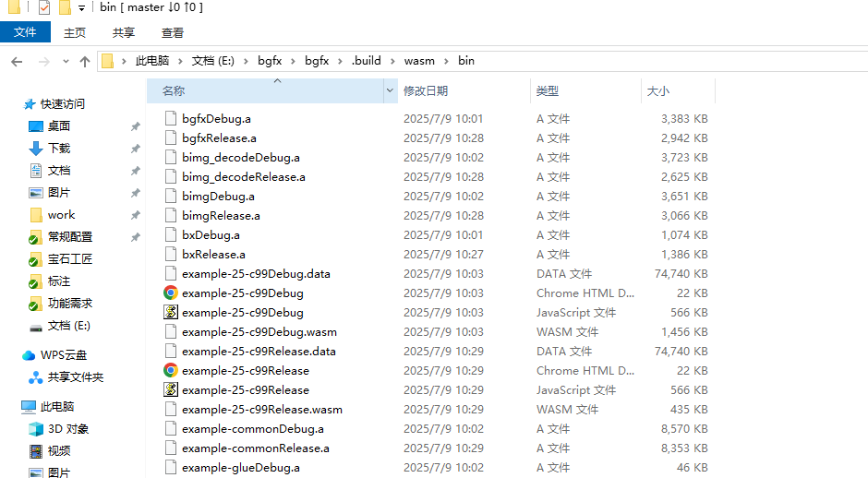Select the example-25-c99Release JavaScript file icon
This screenshot has height=478, width=868.
point(170,390)
